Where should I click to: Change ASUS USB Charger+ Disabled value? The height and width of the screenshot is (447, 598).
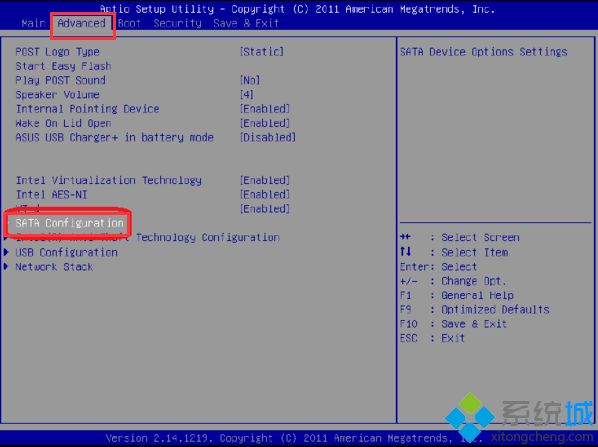(268, 137)
